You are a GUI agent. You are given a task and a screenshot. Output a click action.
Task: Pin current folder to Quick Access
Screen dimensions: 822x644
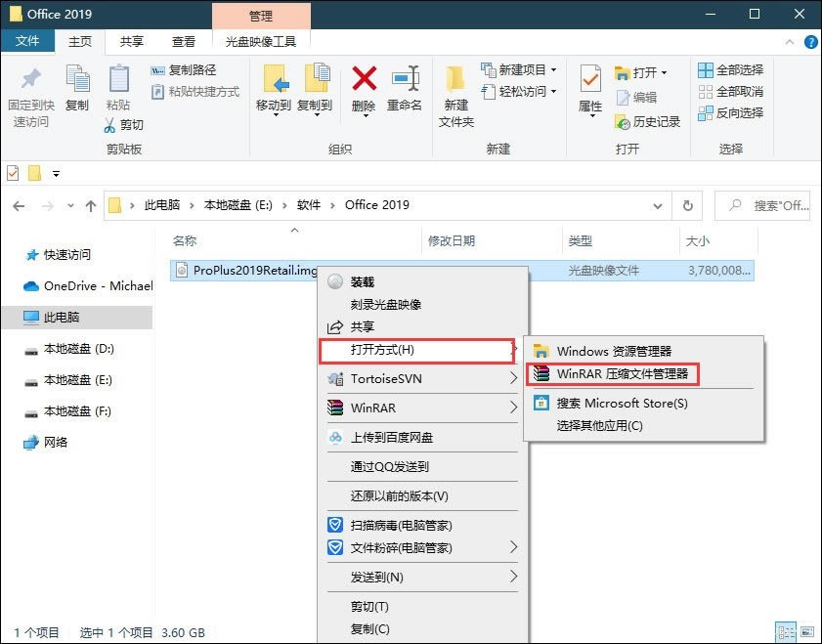coord(29,93)
